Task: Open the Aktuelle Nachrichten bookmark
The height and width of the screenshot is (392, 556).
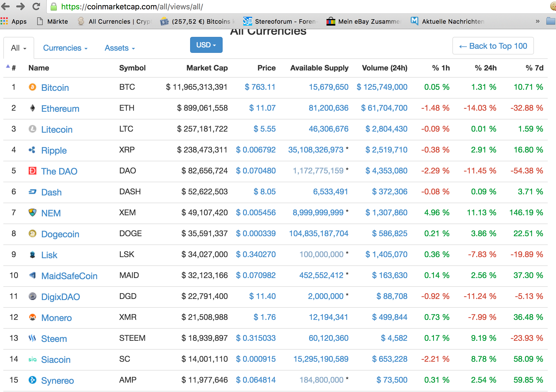Action: click(x=447, y=21)
